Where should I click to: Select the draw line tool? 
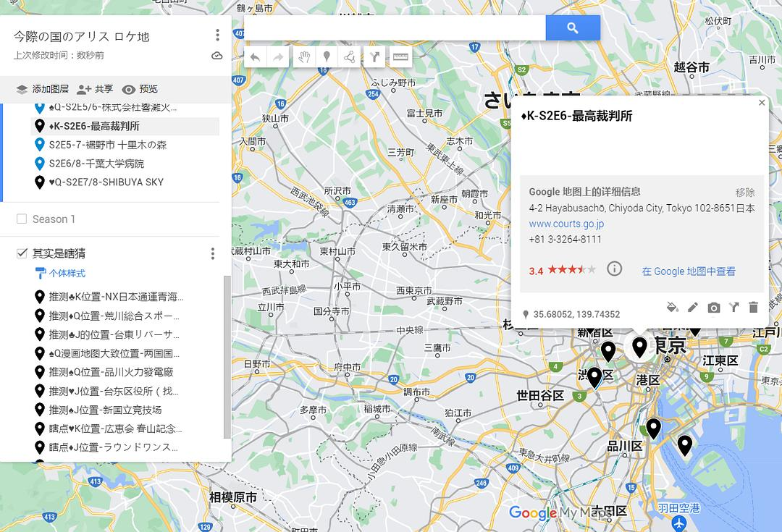click(350, 57)
